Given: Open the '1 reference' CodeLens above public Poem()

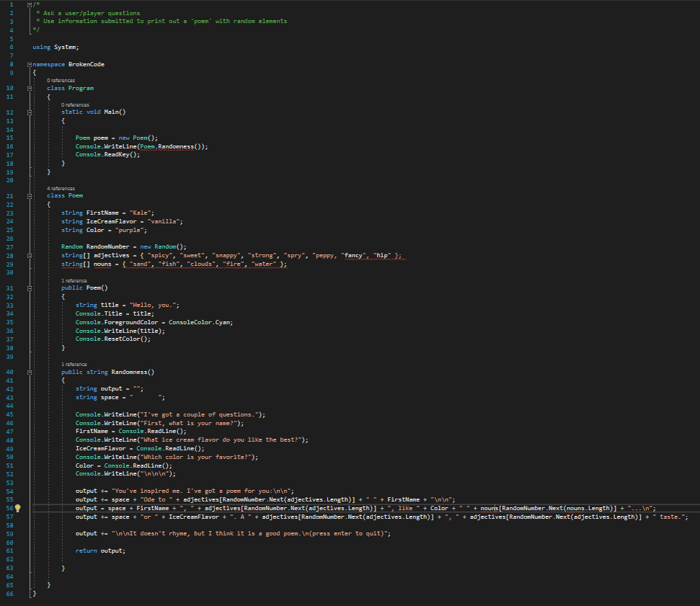Looking at the screenshot, I should point(74,281).
